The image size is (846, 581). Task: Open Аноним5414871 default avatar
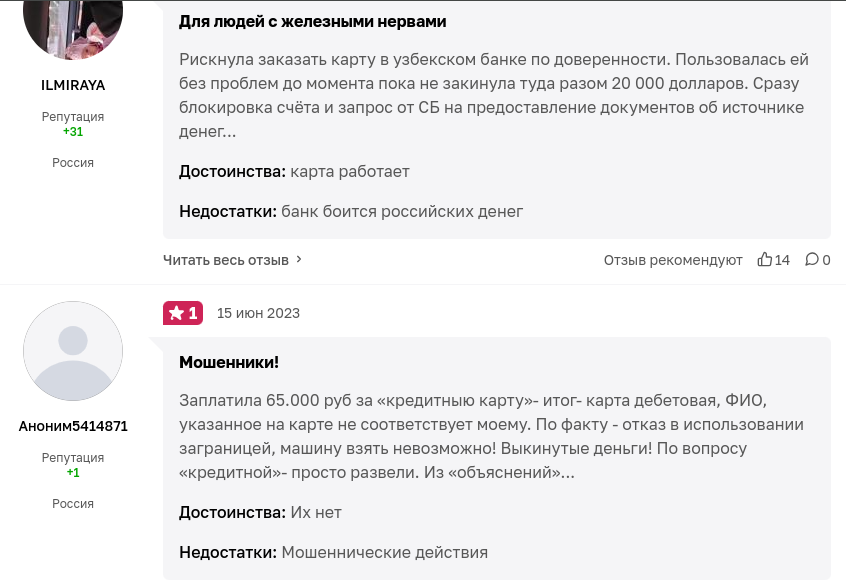click(73, 351)
